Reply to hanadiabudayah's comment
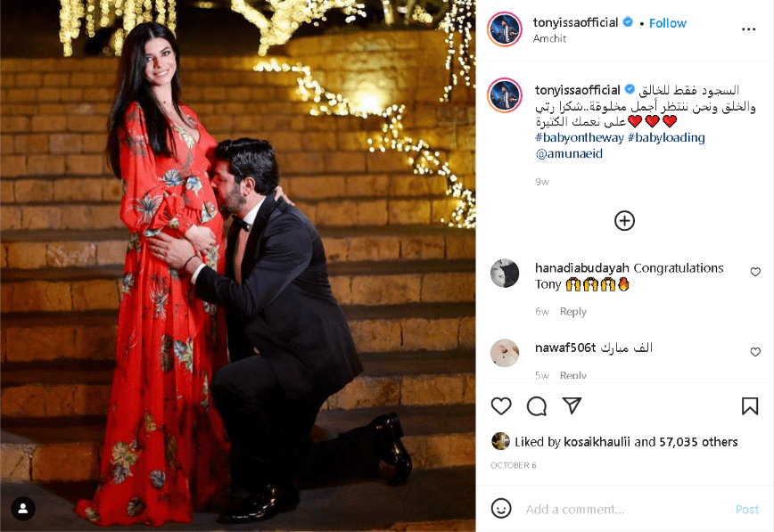This screenshot has height=532, width=774. click(x=573, y=311)
